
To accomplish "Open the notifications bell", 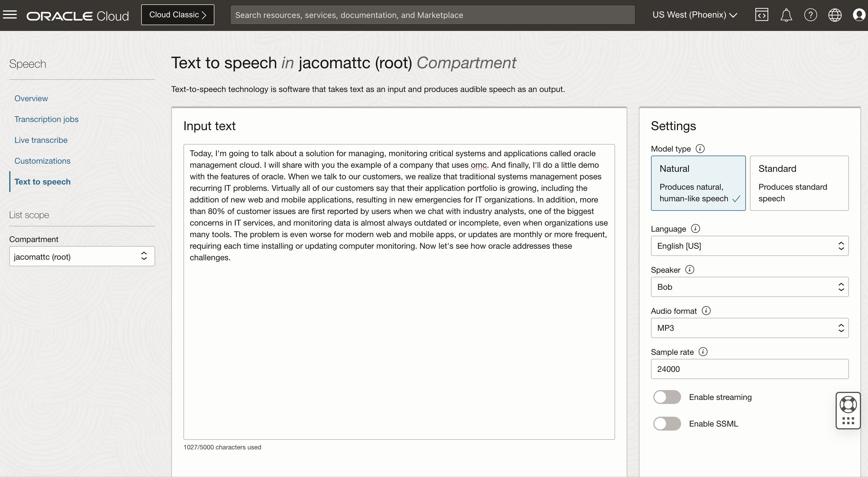I will 786,15.
